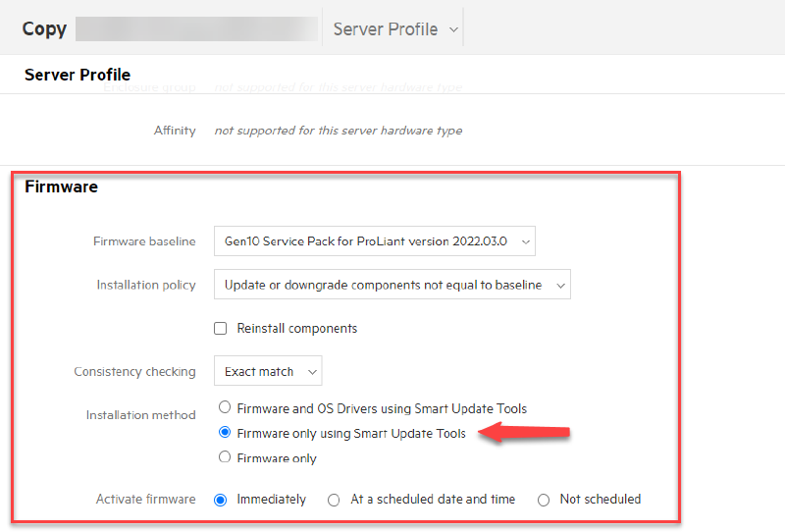The height and width of the screenshot is (532, 785).
Task: Click the Firmware baseline field label
Action: pyautogui.click(x=144, y=241)
